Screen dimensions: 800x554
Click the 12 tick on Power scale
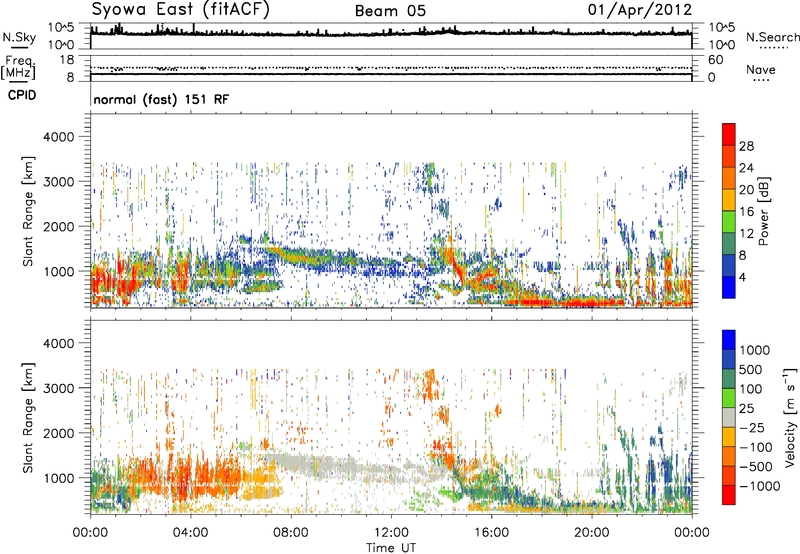(x=746, y=234)
